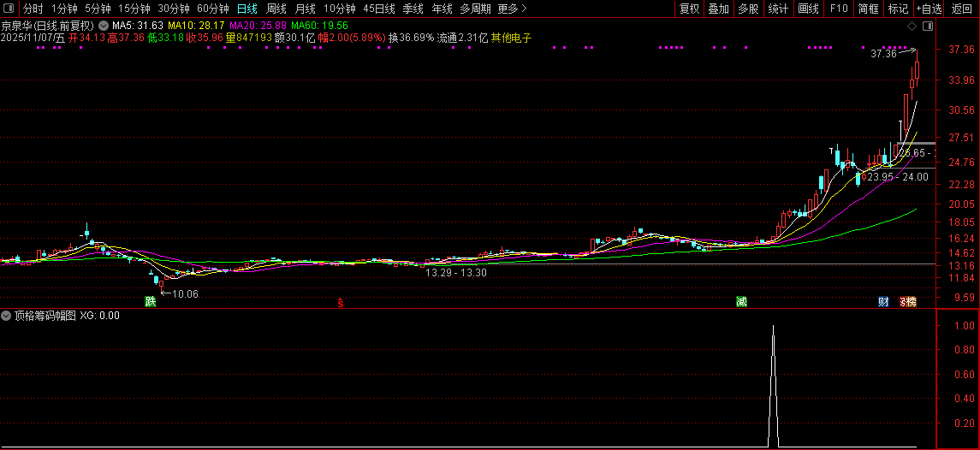Select the 月线 monthly tab
Screen dimensions: 980x450
[x=305, y=9]
